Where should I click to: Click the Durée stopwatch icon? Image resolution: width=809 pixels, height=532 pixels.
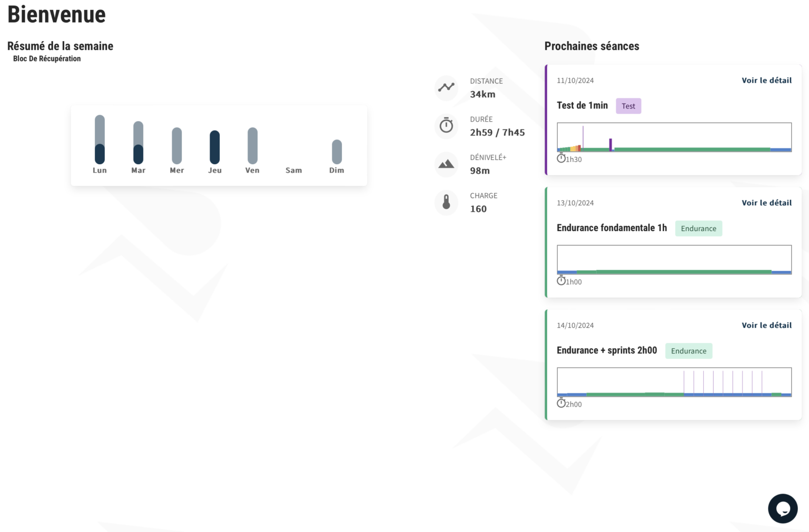446,126
